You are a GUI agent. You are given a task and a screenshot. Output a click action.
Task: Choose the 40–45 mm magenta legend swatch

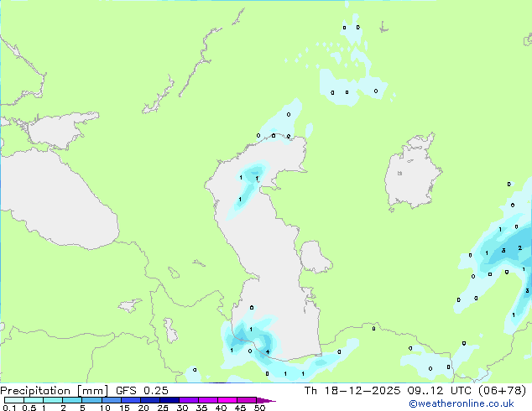point(227,400)
